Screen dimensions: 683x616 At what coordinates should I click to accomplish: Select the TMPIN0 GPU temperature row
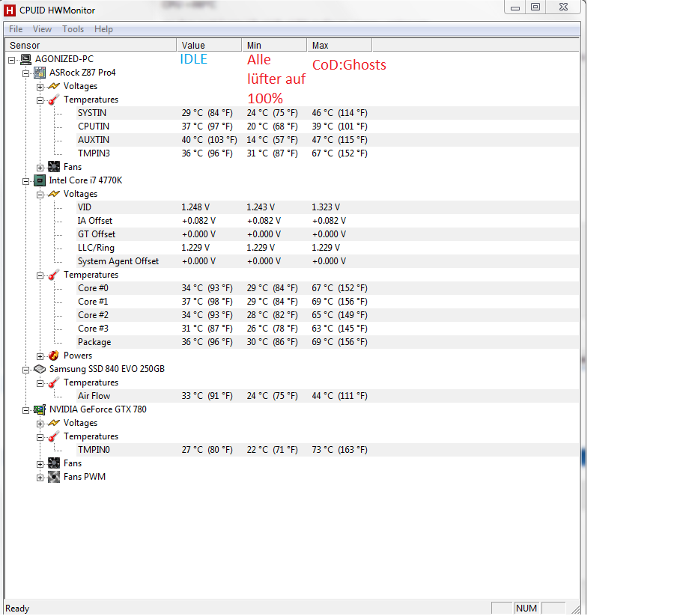327,450
